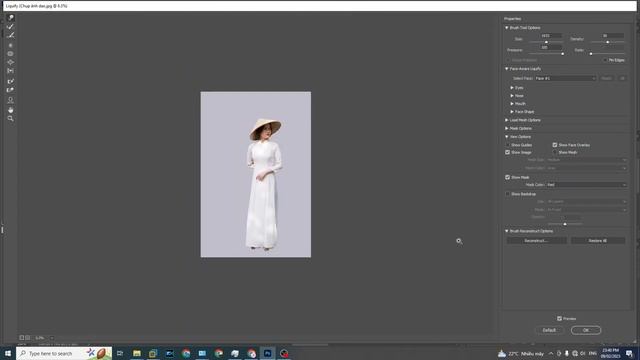
Task: Enable the Show Mesh checkbox
Action: coord(555,152)
